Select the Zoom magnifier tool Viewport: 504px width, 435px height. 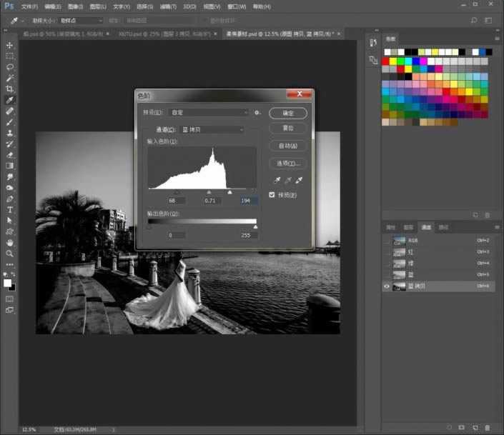pyautogui.click(x=10, y=254)
